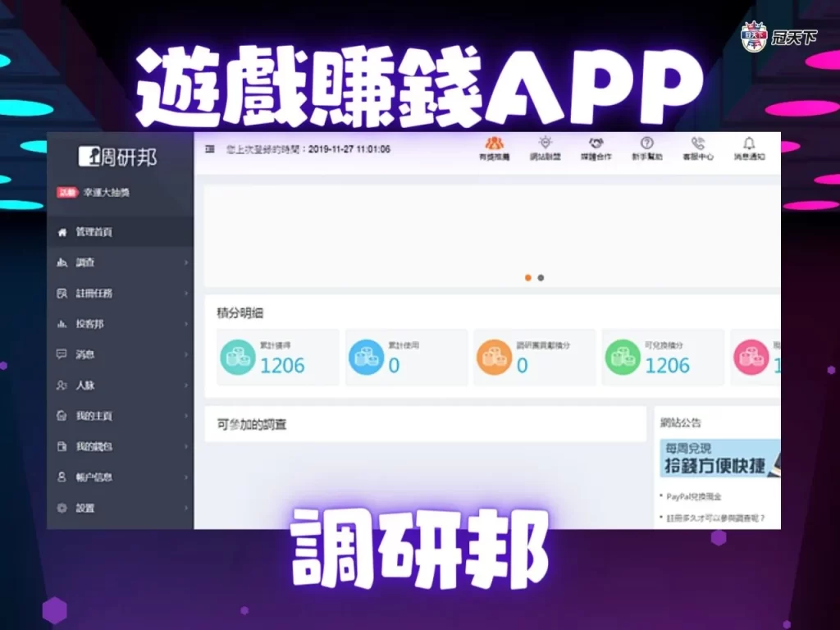Select the first carousel dot
Screen dimensions: 840x630
tap(528, 278)
